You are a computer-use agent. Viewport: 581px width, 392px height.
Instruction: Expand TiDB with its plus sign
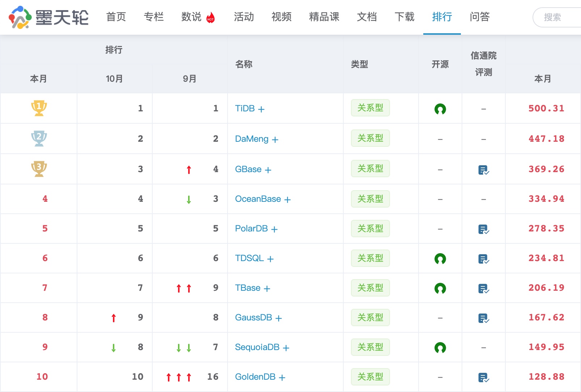click(261, 109)
